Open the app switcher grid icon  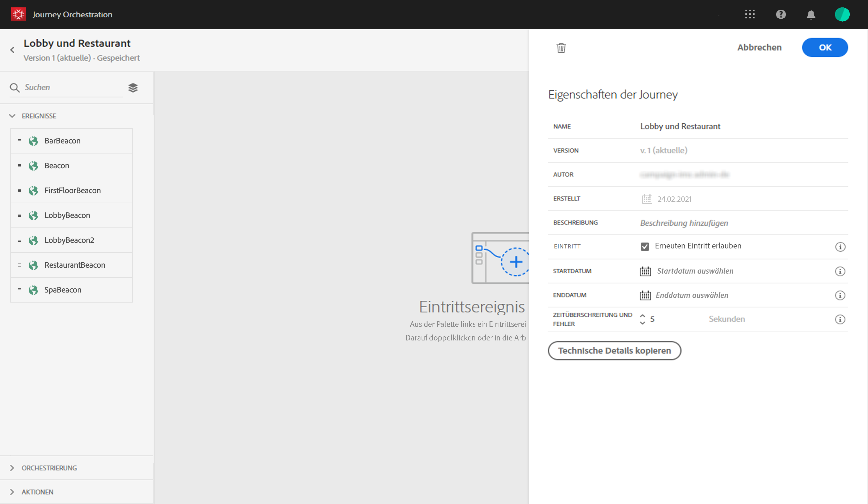[x=750, y=14]
